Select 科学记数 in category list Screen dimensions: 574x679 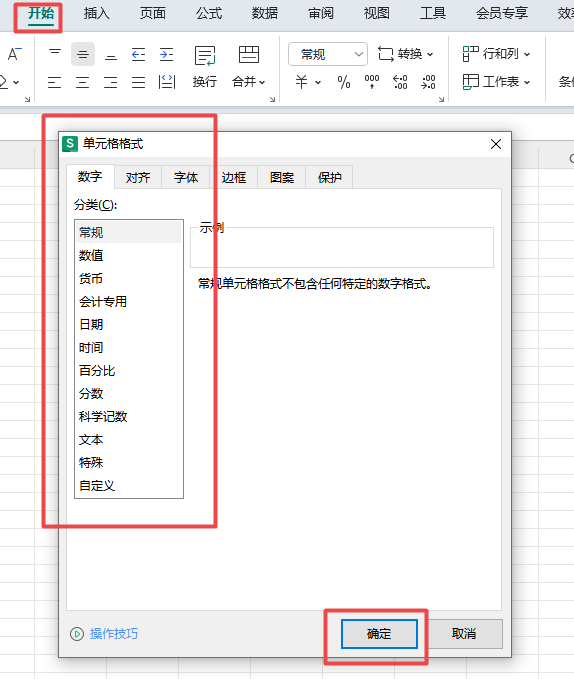coord(129,417)
